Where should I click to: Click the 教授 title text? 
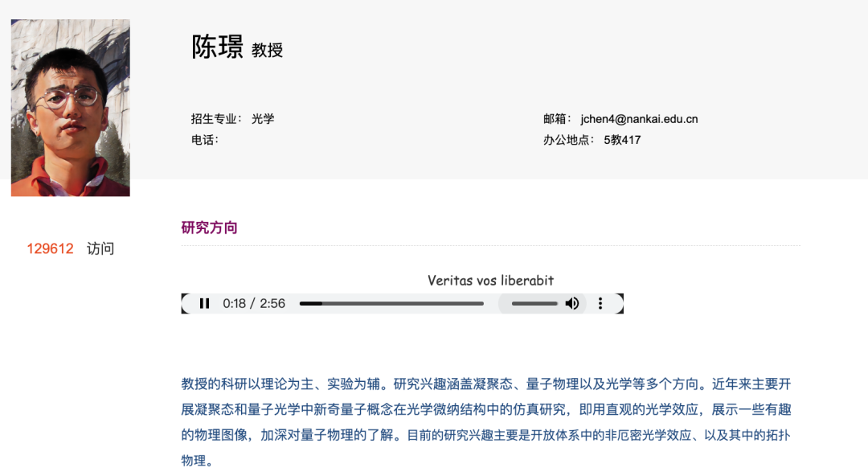[268, 51]
